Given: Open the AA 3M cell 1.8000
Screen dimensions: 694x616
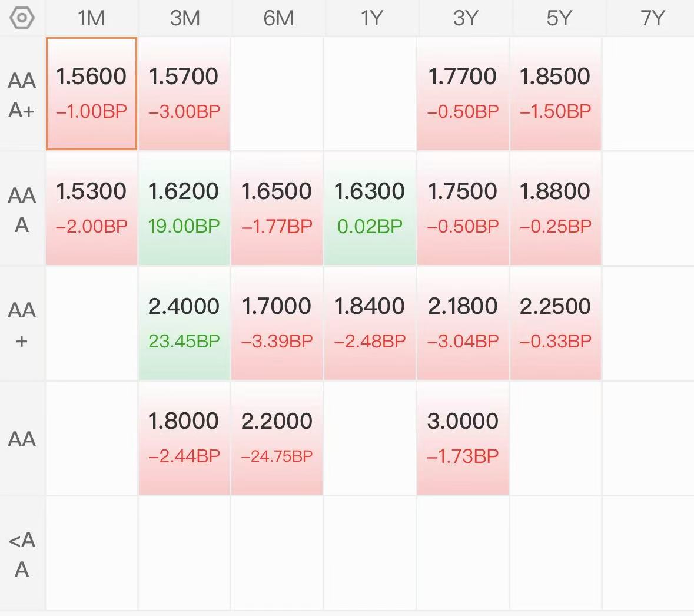Looking at the screenshot, I should (x=184, y=438).
